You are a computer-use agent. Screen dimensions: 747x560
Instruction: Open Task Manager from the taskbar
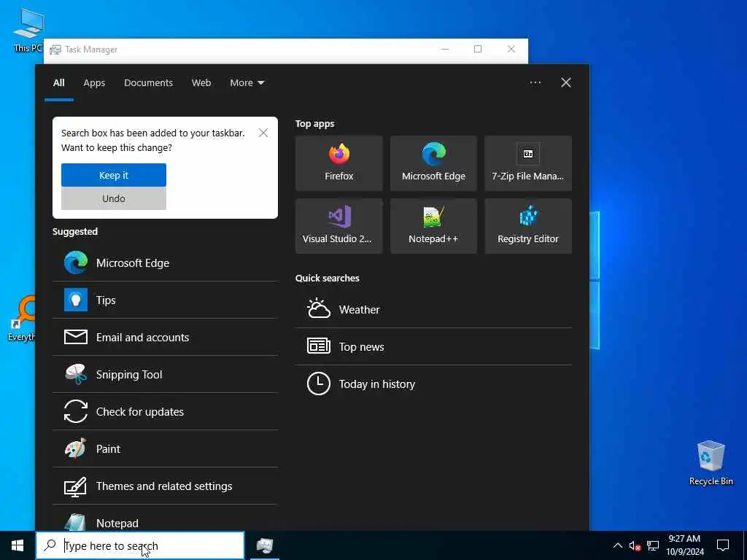(264, 545)
